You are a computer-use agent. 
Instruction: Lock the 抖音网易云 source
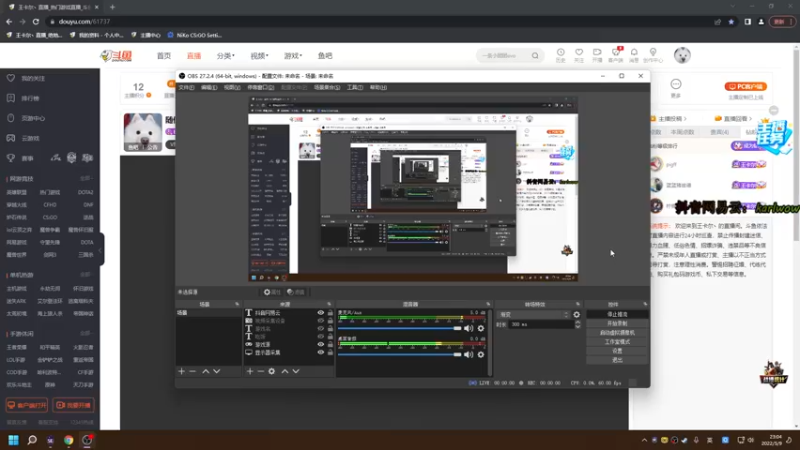[330, 313]
